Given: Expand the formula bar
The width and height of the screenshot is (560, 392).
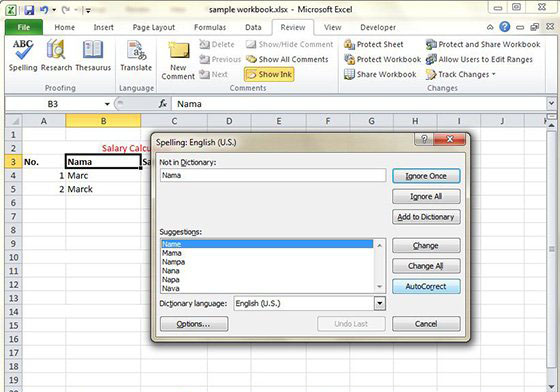Looking at the screenshot, I should click(x=551, y=104).
